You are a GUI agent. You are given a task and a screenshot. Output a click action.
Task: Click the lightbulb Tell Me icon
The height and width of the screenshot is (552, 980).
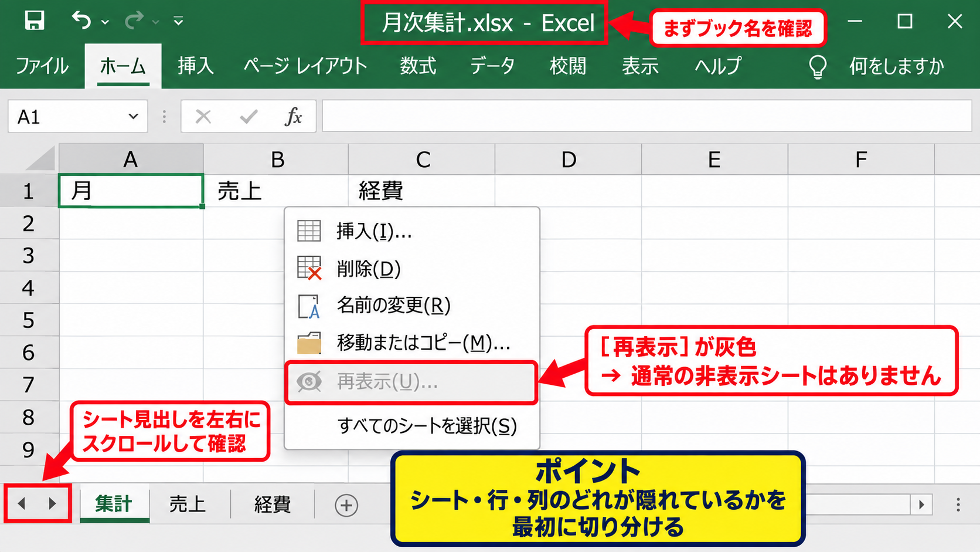tap(818, 67)
